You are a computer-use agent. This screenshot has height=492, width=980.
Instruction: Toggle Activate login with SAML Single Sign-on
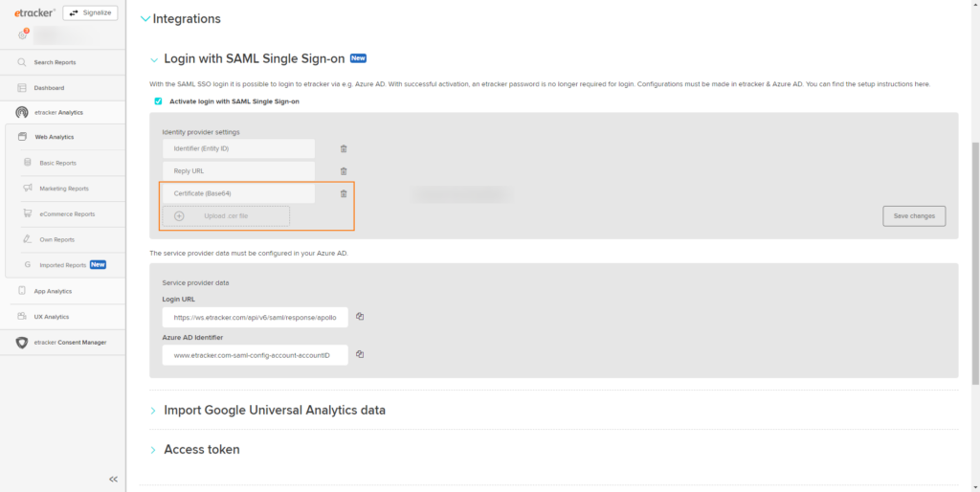pyautogui.click(x=158, y=101)
